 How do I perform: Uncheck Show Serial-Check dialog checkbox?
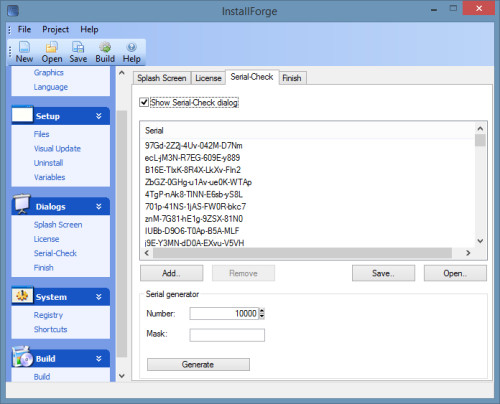pos(144,102)
